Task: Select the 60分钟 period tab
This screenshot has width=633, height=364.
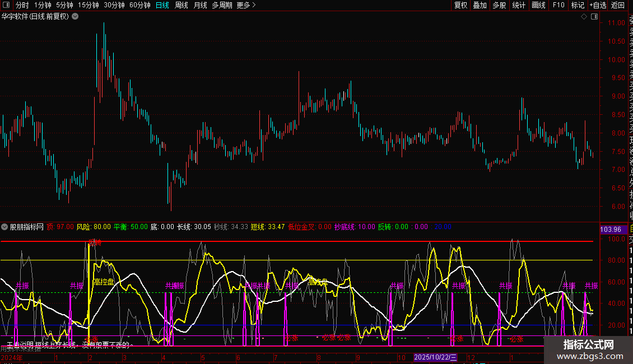Action: coord(139,5)
